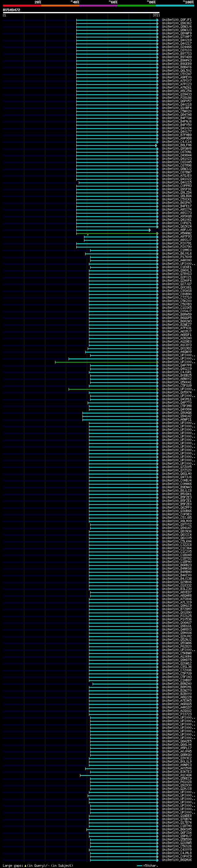Click the green ~80% identity color bar
The width and height of the screenshot is (197, 868).
[137, 6]
